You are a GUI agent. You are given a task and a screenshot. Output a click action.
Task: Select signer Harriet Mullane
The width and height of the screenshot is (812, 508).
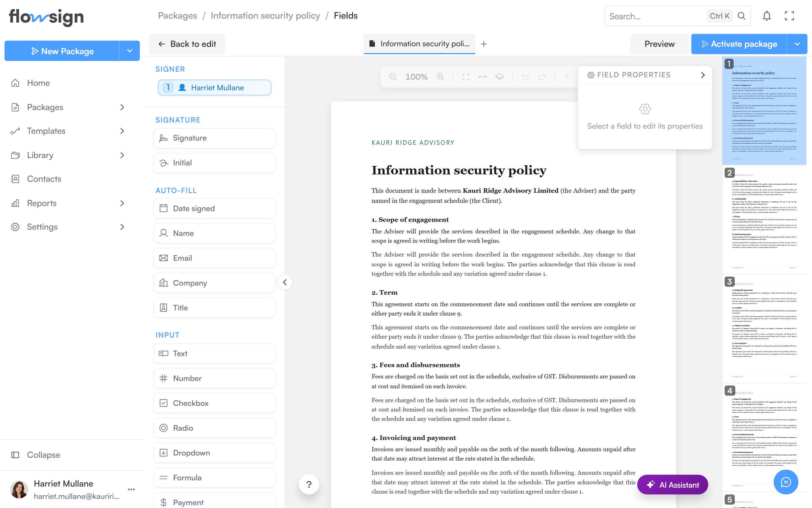(x=214, y=88)
